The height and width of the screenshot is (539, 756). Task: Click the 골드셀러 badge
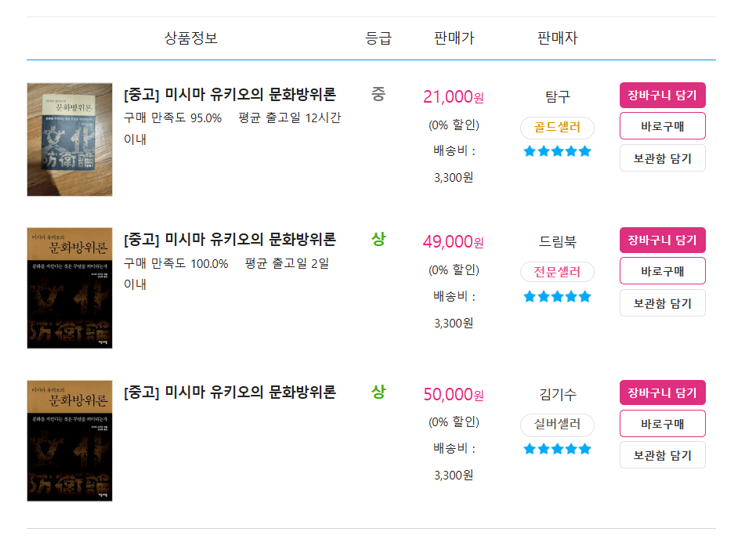(557, 128)
